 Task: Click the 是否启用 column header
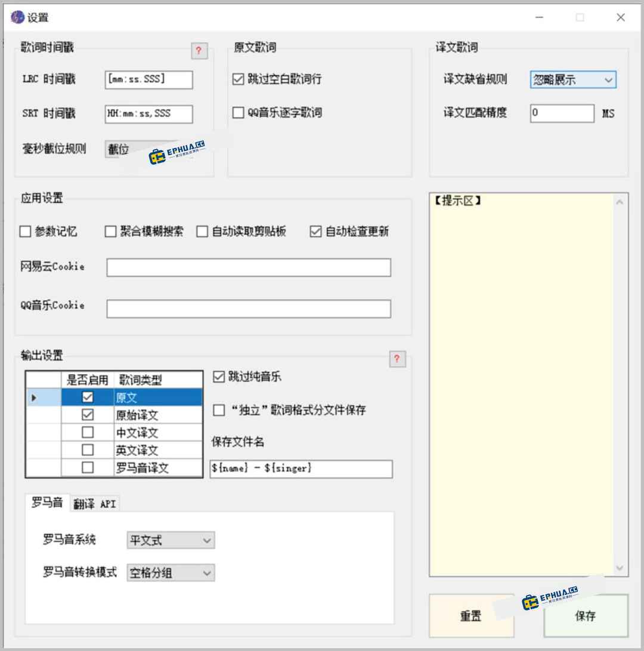[x=88, y=380]
